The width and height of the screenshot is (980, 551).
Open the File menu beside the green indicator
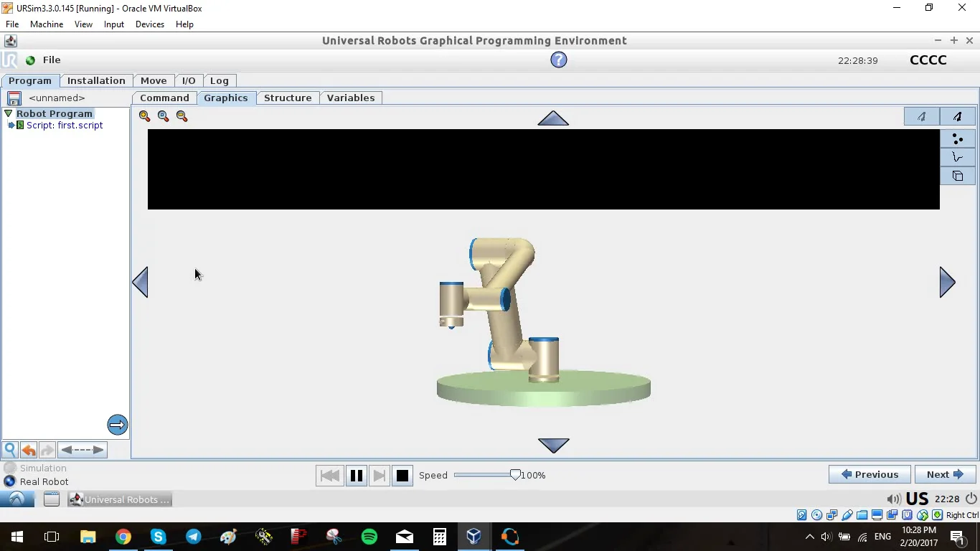pyautogui.click(x=52, y=60)
